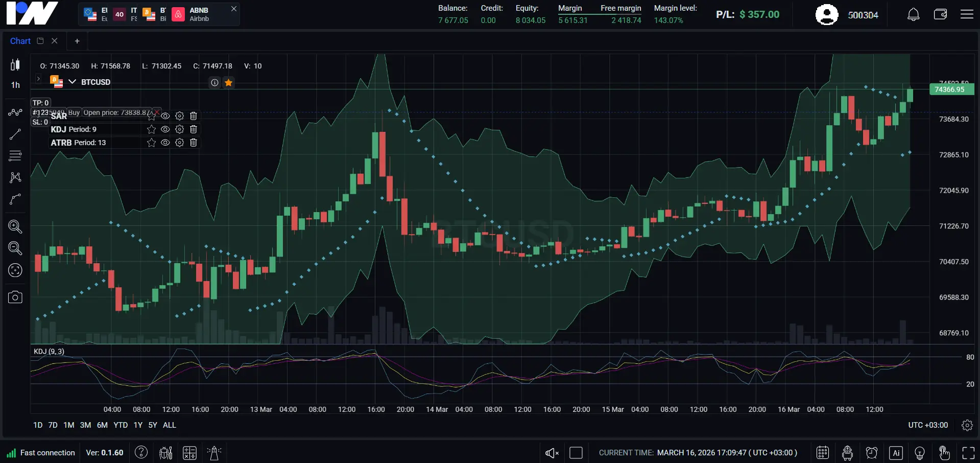980x463 pixels.
Task: Select the 1Y timeframe button
Action: tap(137, 425)
